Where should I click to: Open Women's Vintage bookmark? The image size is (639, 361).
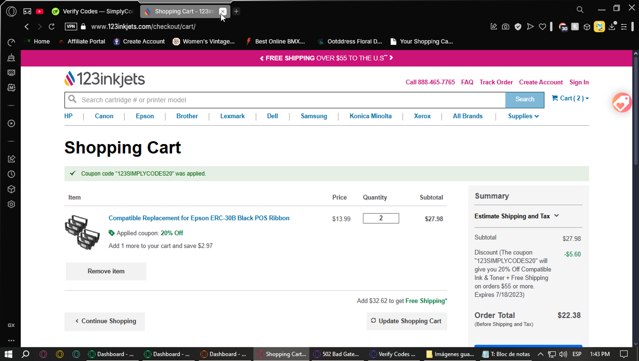pyautogui.click(x=204, y=42)
